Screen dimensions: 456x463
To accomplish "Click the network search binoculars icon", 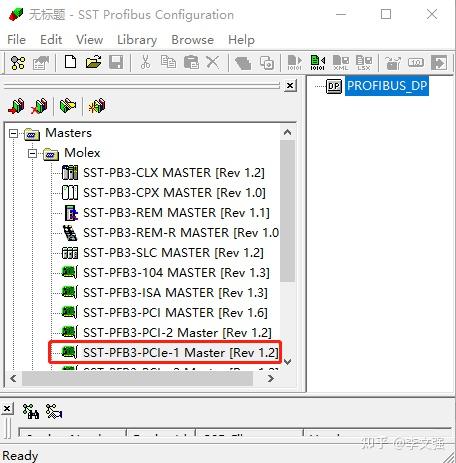I will [x=31, y=411].
